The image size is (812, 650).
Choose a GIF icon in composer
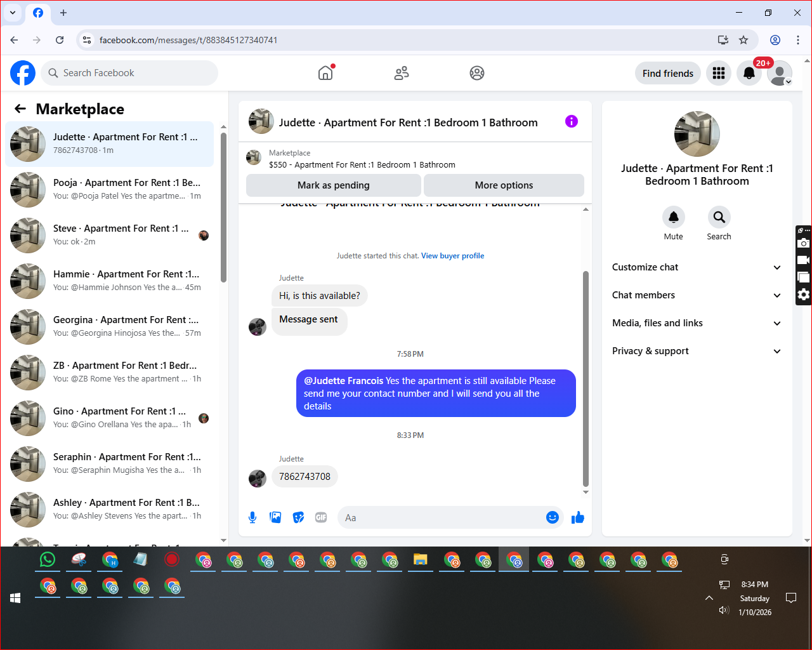point(321,517)
